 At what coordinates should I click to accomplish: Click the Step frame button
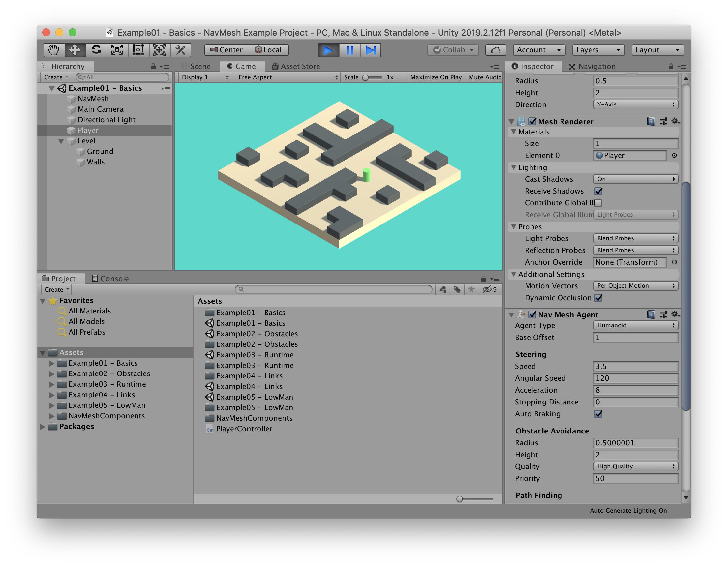point(371,50)
